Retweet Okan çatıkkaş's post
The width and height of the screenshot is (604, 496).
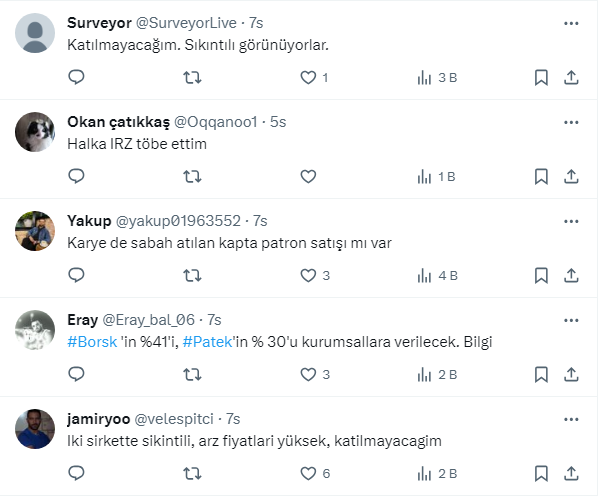pyautogui.click(x=191, y=176)
